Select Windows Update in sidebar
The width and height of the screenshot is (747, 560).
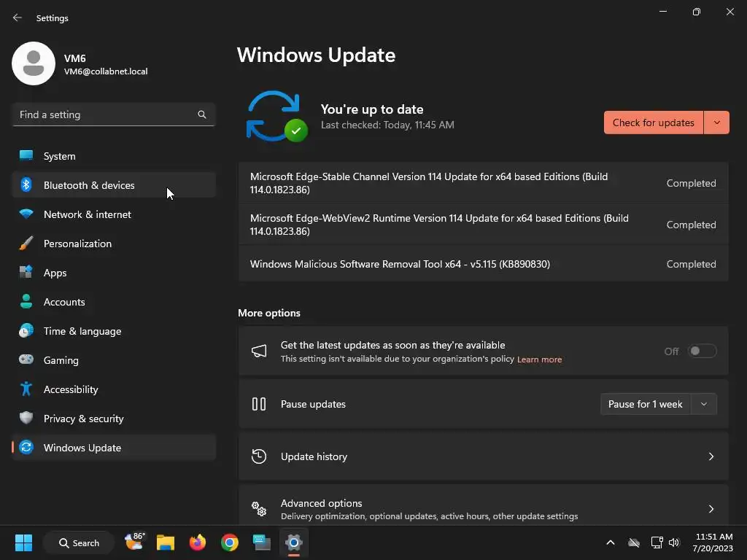114,447
